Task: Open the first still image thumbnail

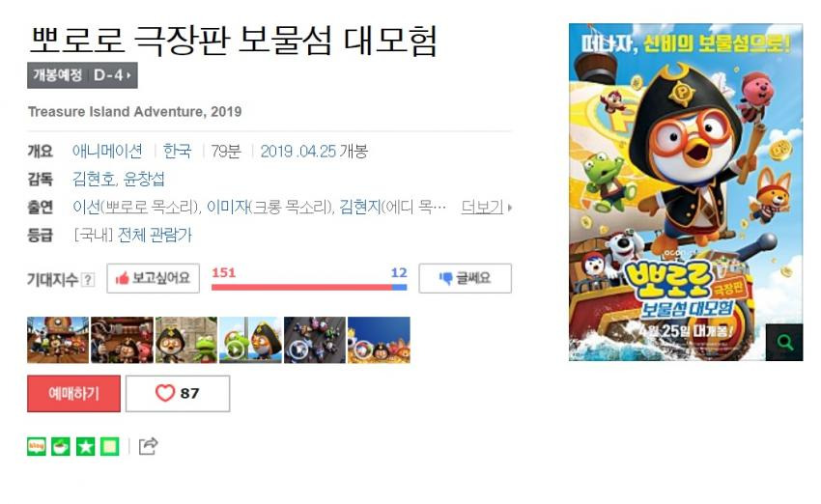Action: 58,340
